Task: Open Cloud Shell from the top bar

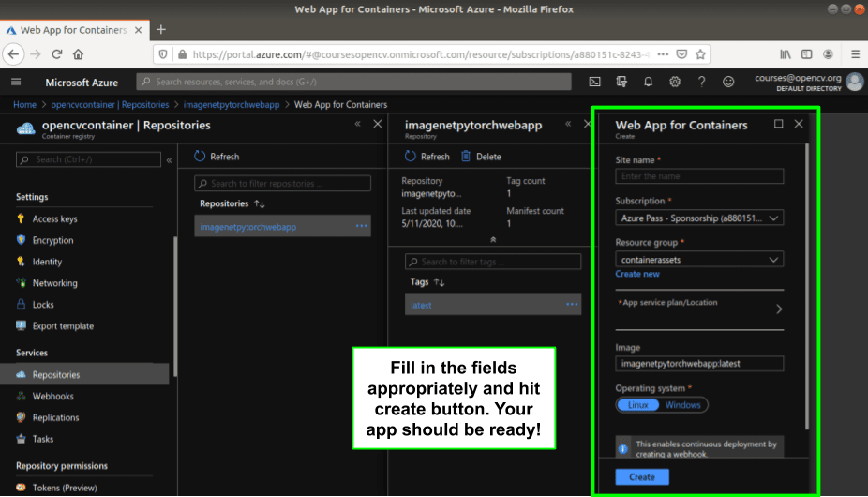Action: coord(594,82)
